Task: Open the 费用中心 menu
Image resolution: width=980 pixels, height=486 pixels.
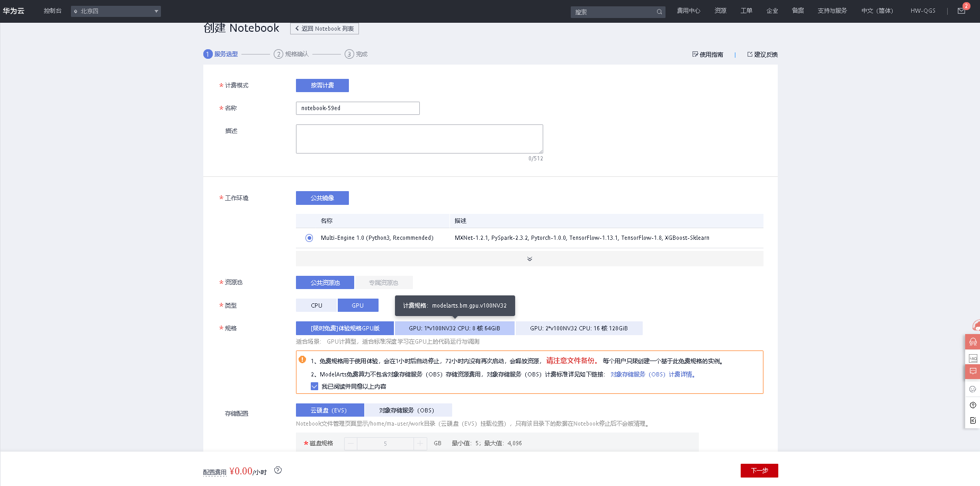Action: (x=688, y=11)
